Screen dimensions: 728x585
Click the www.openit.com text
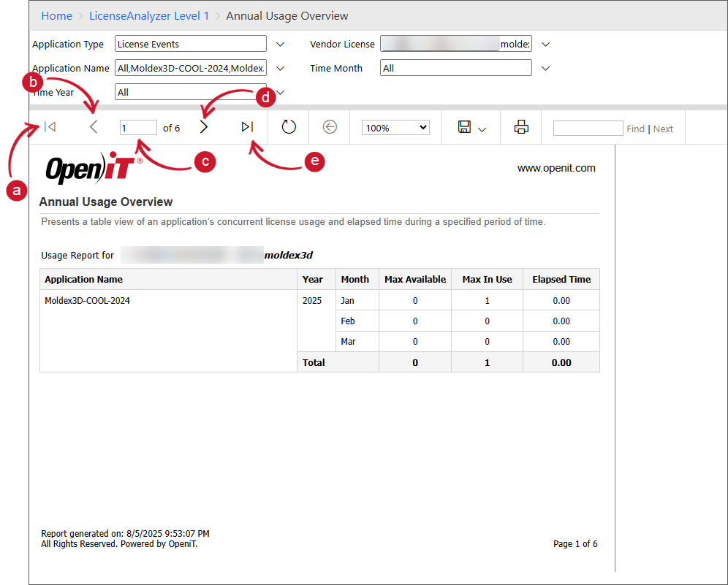[x=556, y=168]
